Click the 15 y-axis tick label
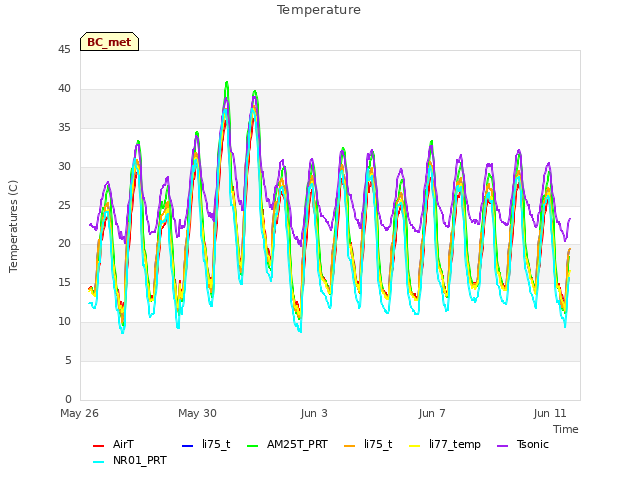Viewport: 640px width, 480px height. point(64,282)
